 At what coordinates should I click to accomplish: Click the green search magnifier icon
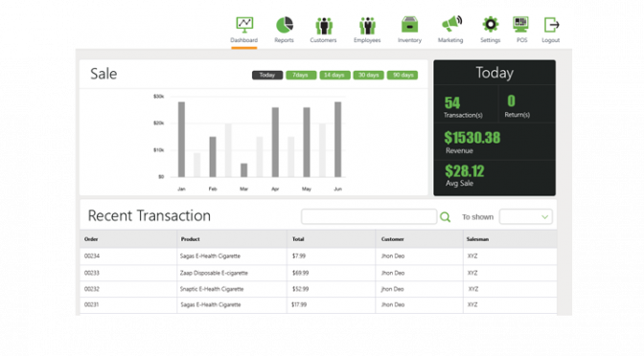pos(446,217)
